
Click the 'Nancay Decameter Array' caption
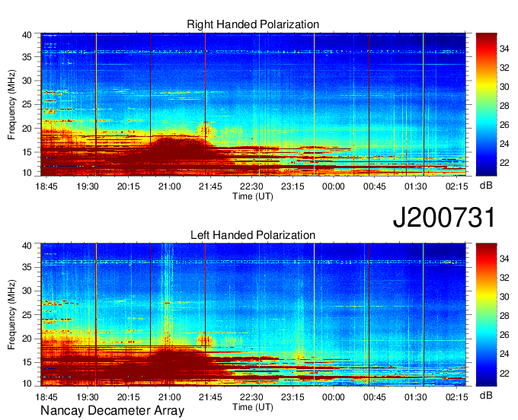pos(112,411)
